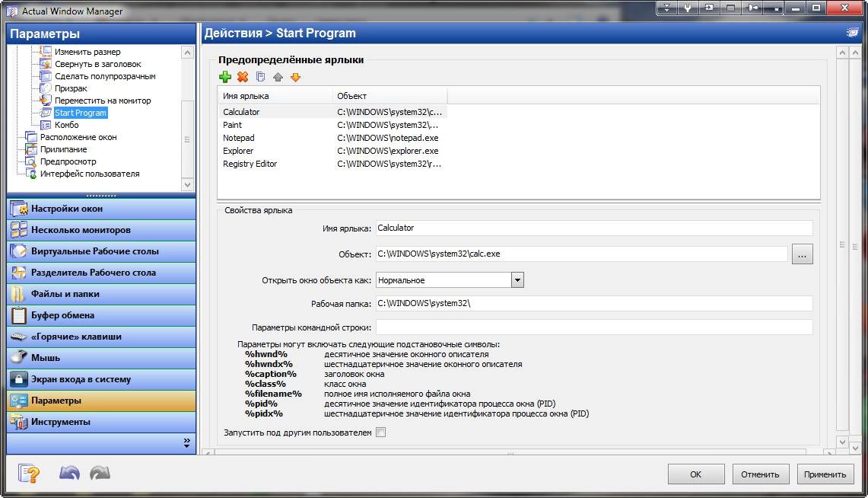
Task: Open the highlighted Параметры sidebar section
Action: (101, 401)
